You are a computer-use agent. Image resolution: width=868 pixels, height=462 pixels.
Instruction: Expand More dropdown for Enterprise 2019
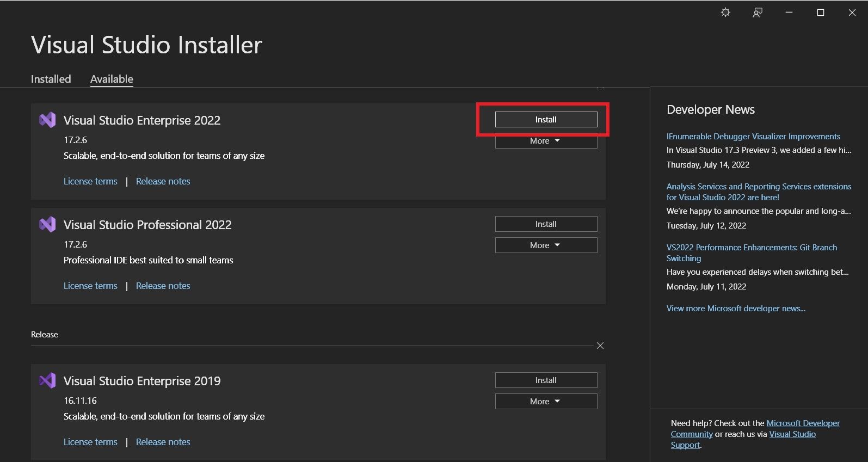tap(546, 402)
